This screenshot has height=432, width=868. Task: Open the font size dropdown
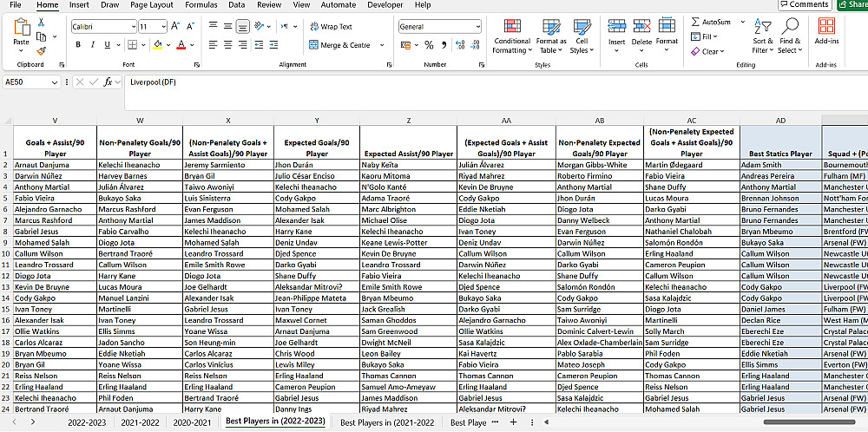(163, 27)
